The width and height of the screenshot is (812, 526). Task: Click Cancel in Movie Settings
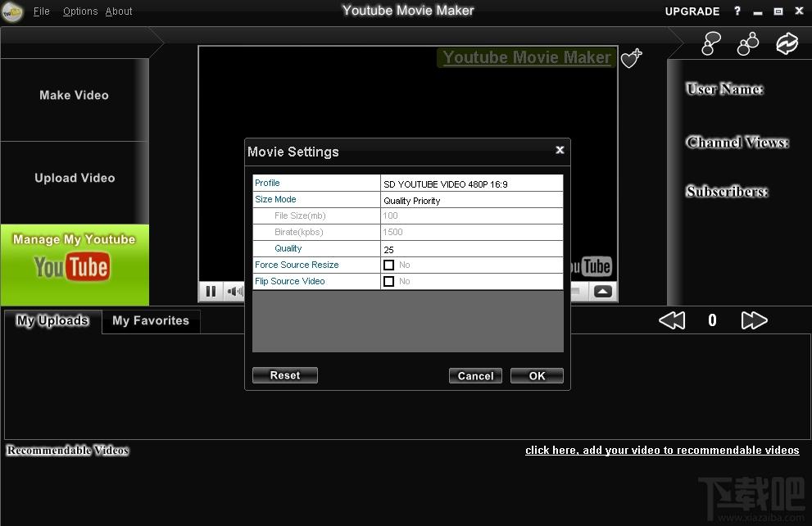pyautogui.click(x=475, y=376)
